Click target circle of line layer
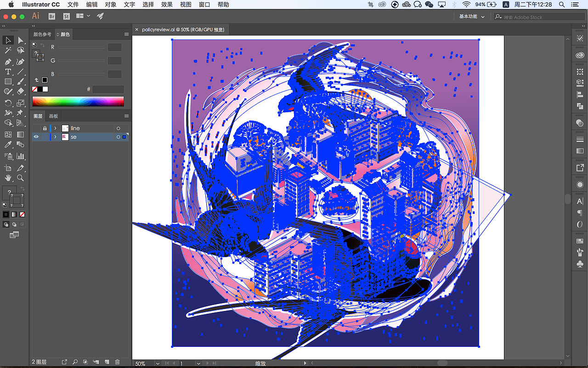 click(x=118, y=128)
